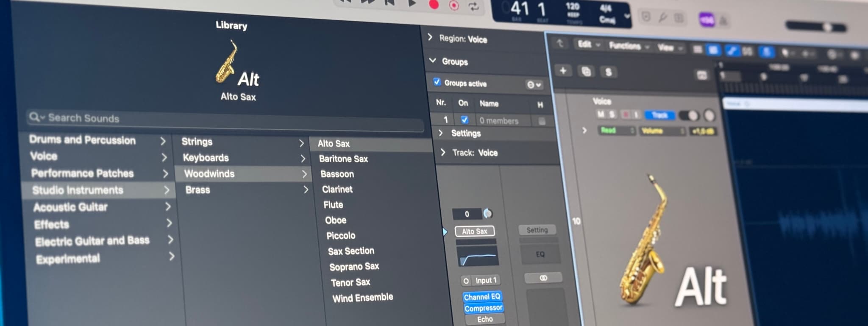Select Strings in the Library
The height and width of the screenshot is (326, 868).
point(242,142)
